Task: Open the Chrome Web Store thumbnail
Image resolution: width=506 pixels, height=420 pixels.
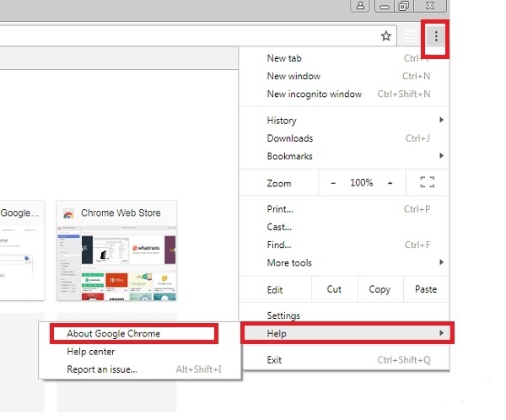Action: point(117,250)
